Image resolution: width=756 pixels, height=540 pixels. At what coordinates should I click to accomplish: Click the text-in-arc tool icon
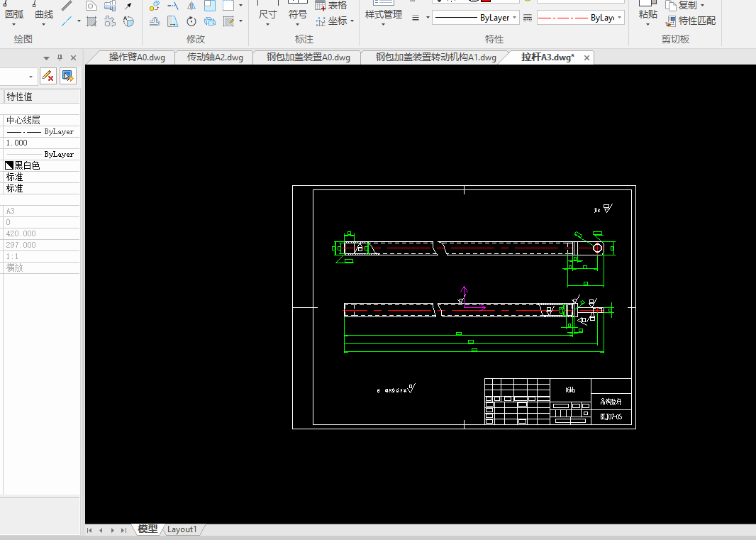pyautogui.click(x=129, y=21)
